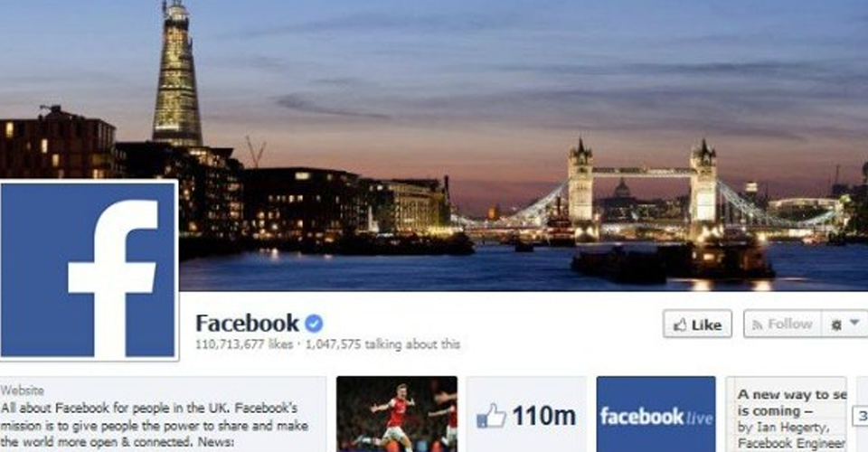The width and height of the screenshot is (868, 452).
Task: Click the thumbs-up icon beside 110m
Action: coord(491,416)
